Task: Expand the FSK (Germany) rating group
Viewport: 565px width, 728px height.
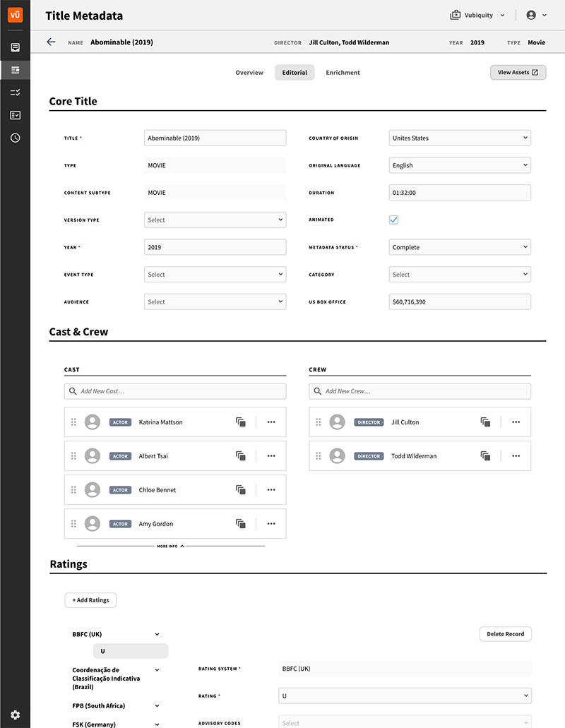Action: (x=157, y=724)
